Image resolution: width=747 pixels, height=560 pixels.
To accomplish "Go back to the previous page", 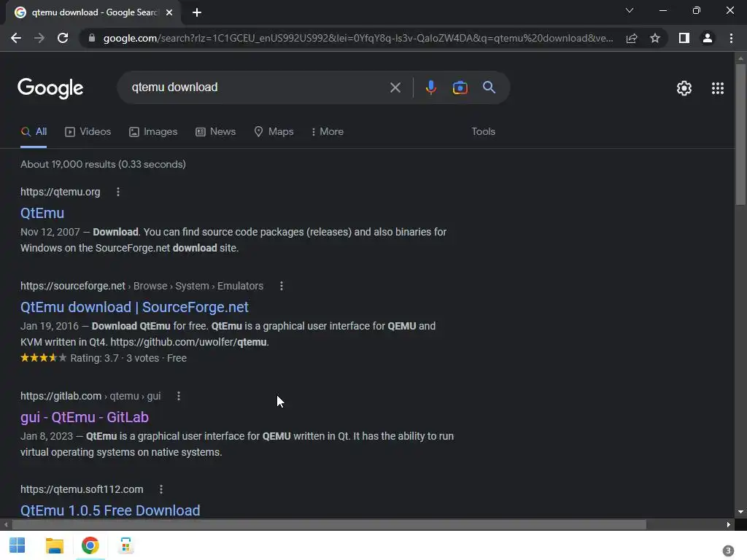I will click(x=16, y=38).
